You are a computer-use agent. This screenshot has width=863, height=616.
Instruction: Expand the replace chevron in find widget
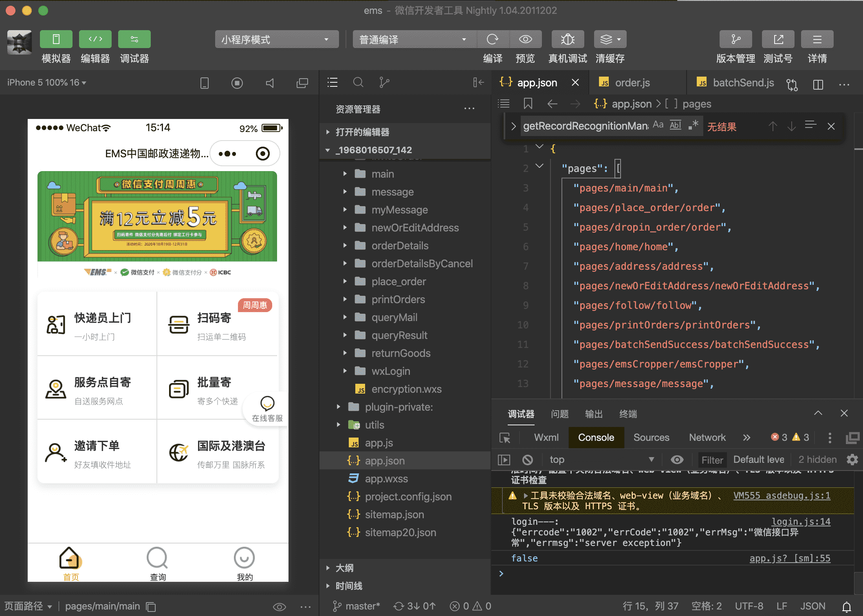513,126
